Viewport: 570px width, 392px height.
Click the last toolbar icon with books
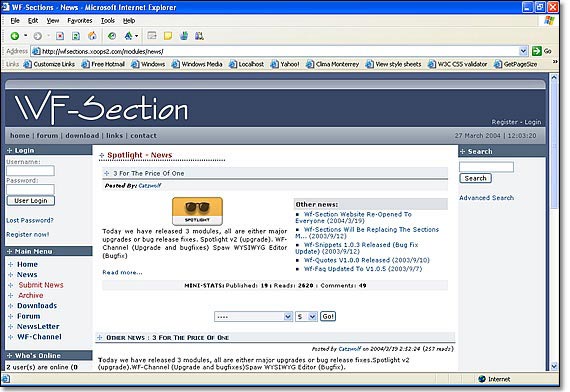[199, 36]
